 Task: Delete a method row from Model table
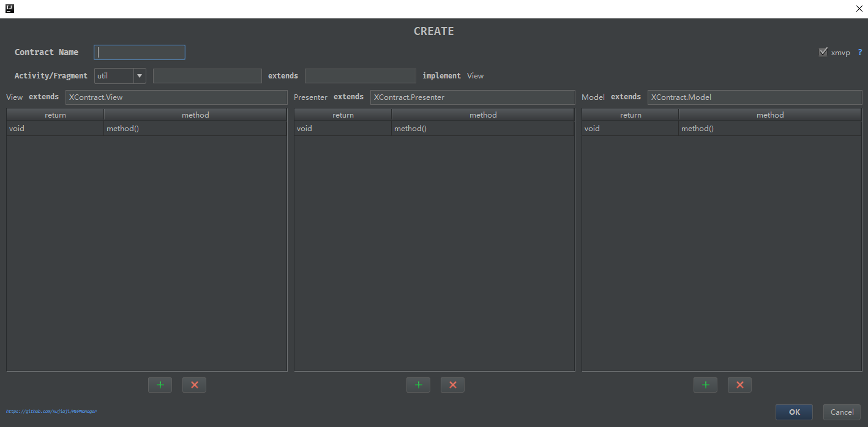[739, 385]
